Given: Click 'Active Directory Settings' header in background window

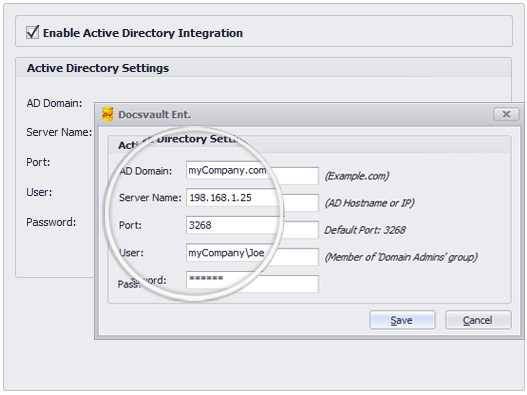Looking at the screenshot, I should 98,68.
